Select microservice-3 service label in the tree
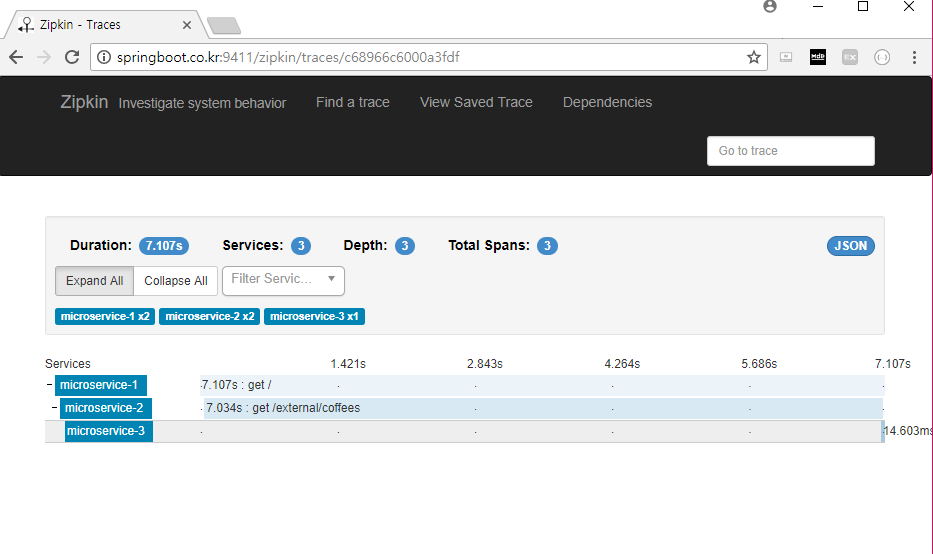 108,431
